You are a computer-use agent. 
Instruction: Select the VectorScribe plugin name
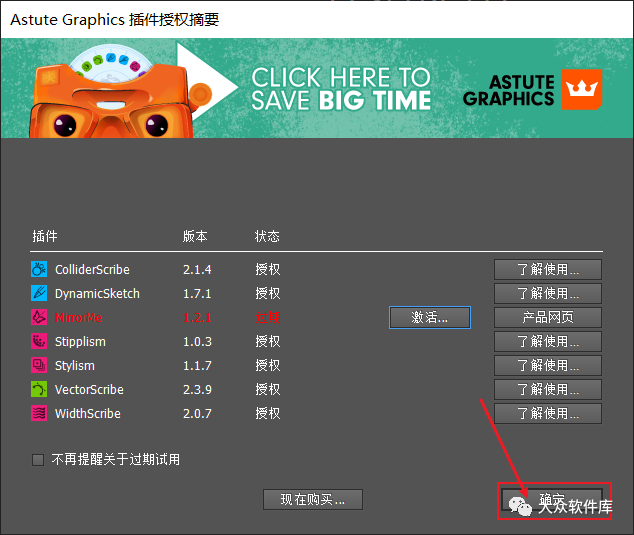tap(89, 389)
